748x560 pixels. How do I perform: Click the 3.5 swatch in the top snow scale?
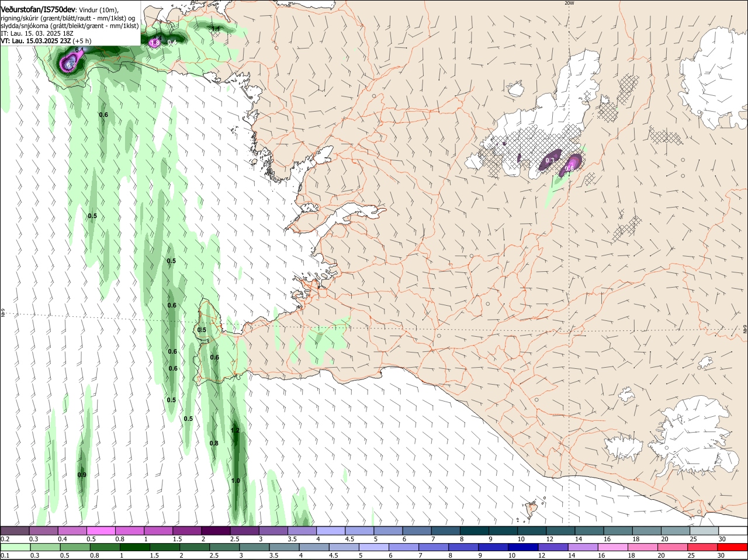302,530
